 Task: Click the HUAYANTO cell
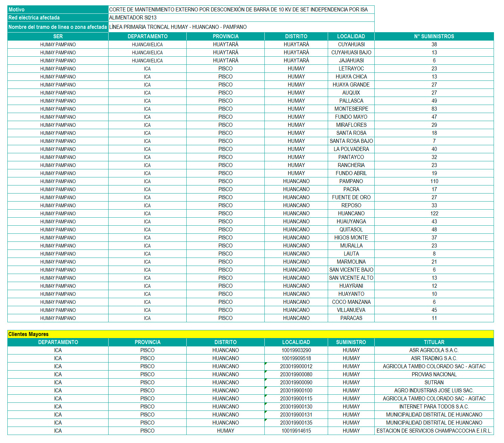pos(351,294)
